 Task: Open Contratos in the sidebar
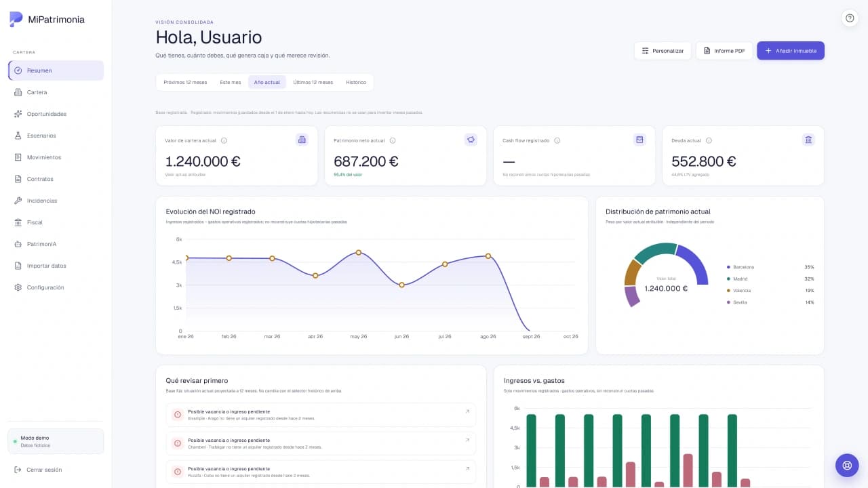pos(56,179)
